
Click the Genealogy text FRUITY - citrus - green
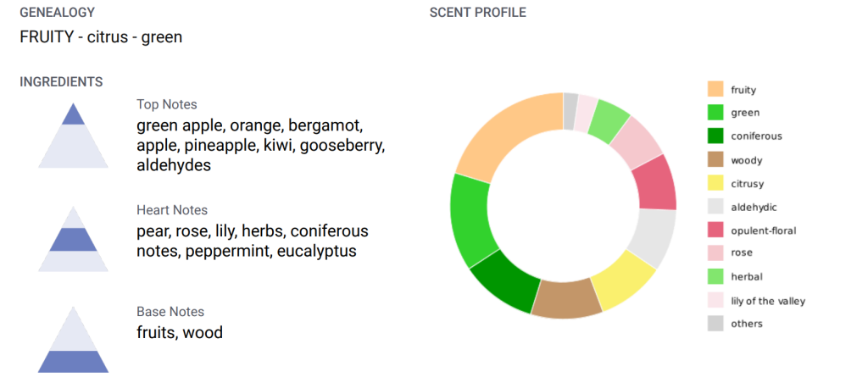tap(101, 37)
